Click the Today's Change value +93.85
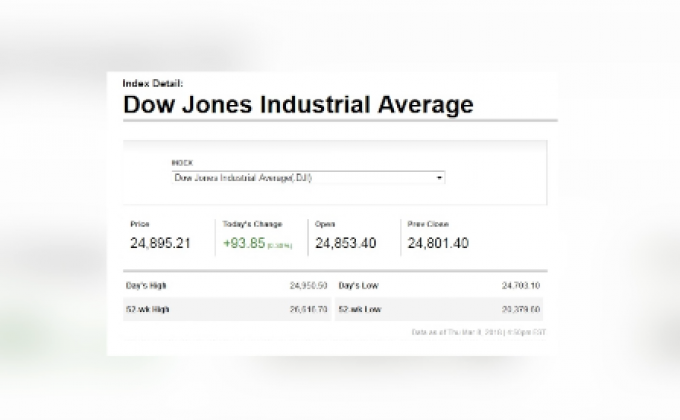Viewport: 680px width, 420px height. (243, 243)
